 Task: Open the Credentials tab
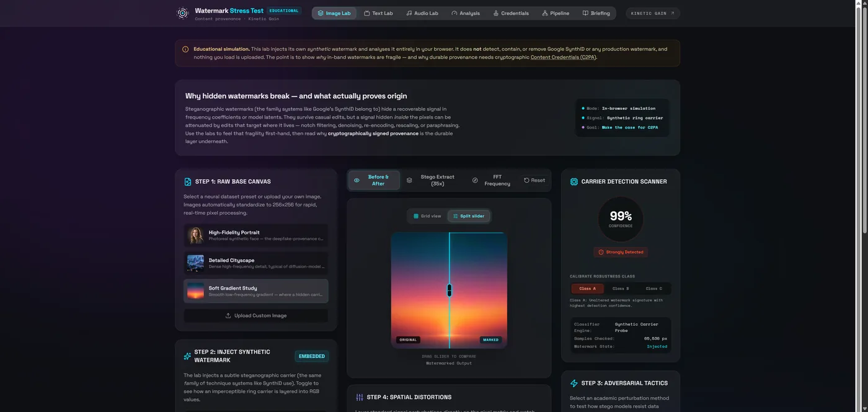(x=511, y=13)
